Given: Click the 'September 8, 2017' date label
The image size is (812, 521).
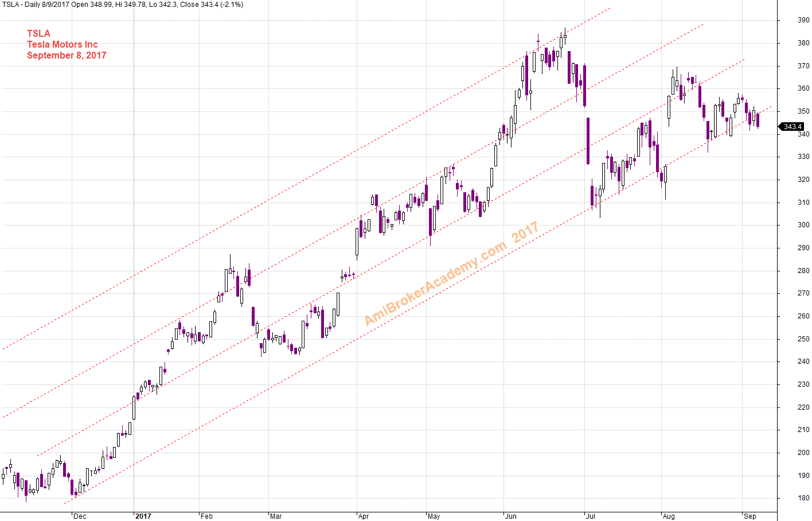Looking at the screenshot, I should 67,55.
